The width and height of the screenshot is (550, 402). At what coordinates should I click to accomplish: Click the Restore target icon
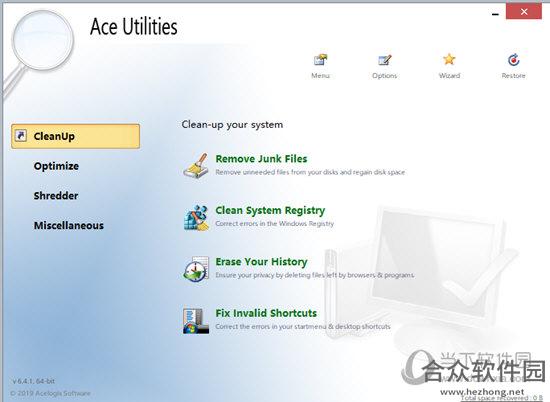(514, 60)
